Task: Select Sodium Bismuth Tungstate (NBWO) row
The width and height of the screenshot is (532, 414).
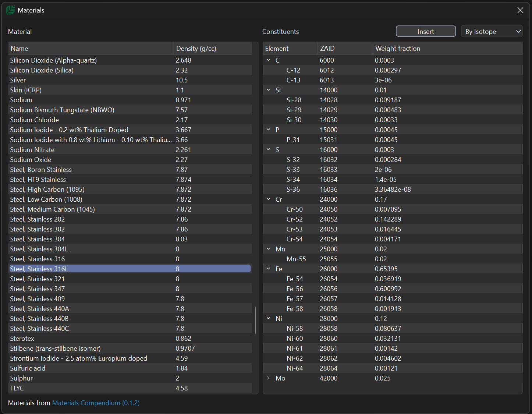Action: click(x=130, y=110)
